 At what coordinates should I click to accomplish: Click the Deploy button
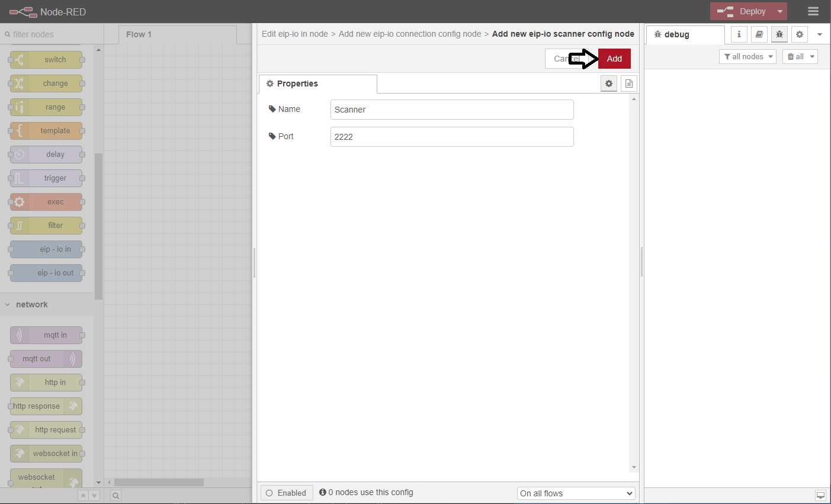click(742, 11)
